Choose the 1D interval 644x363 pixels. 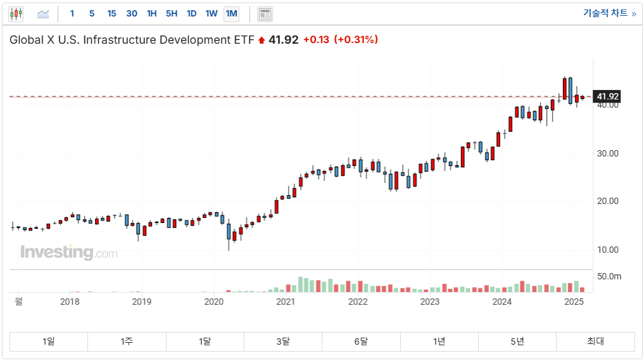point(191,13)
